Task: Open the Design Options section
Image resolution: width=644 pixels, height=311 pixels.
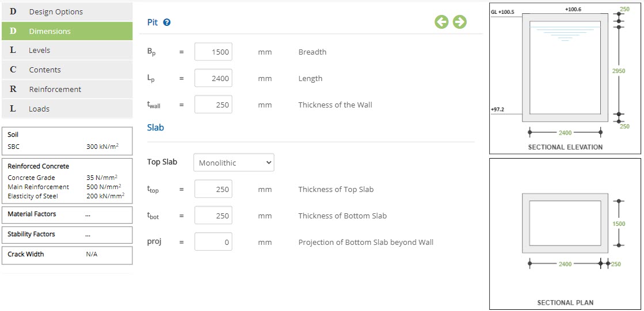Action: [67, 12]
